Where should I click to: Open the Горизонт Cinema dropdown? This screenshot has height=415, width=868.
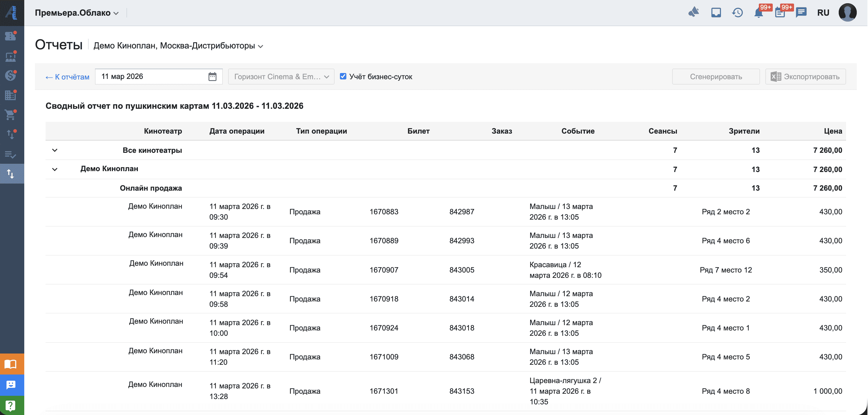(x=281, y=77)
